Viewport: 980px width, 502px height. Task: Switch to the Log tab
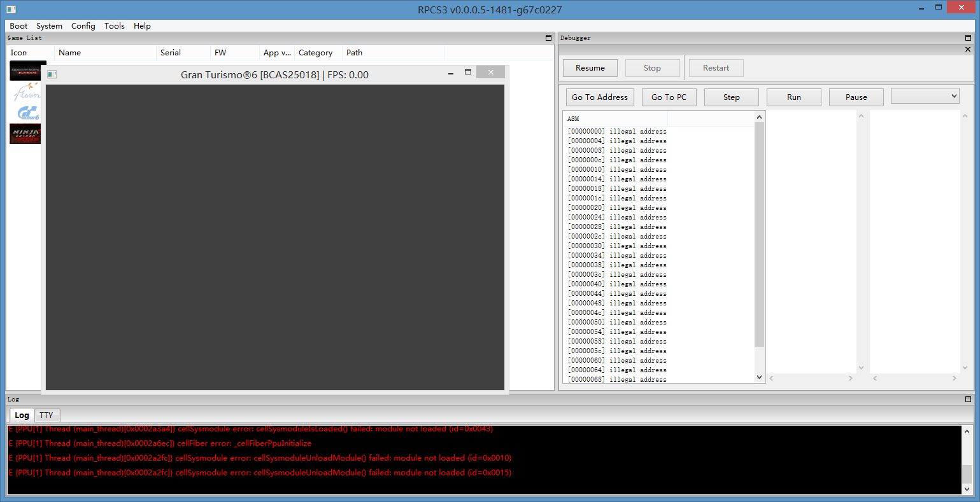(22, 415)
